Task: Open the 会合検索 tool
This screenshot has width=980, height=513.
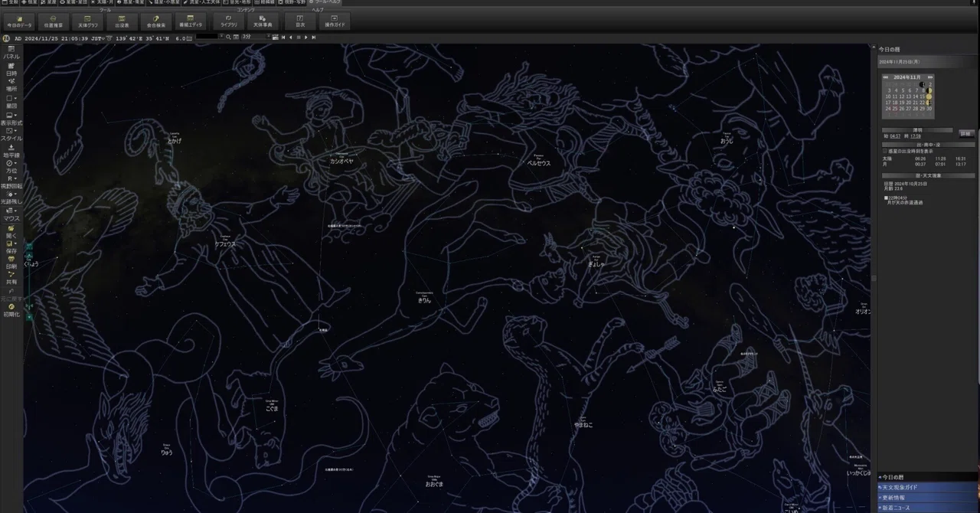Action: click(x=156, y=21)
